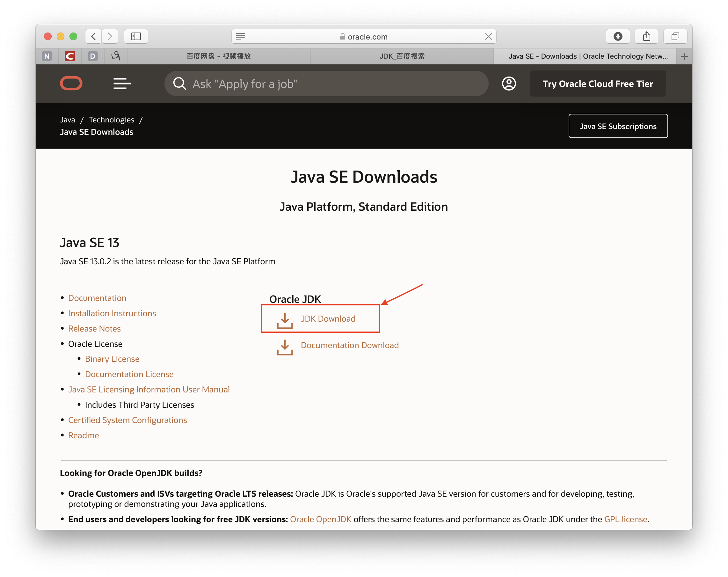Open the Documentation link
The height and width of the screenshot is (577, 728).
point(97,298)
